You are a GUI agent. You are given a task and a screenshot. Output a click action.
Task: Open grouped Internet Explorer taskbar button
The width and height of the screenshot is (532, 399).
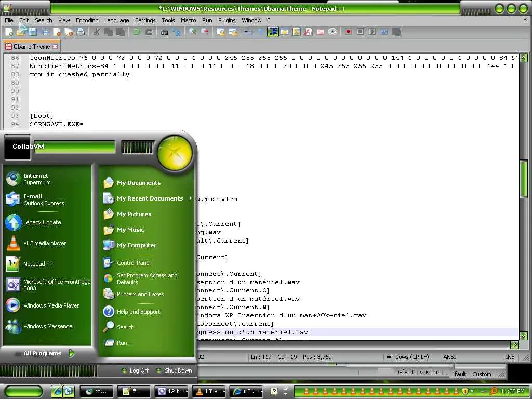(x=246, y=391)
